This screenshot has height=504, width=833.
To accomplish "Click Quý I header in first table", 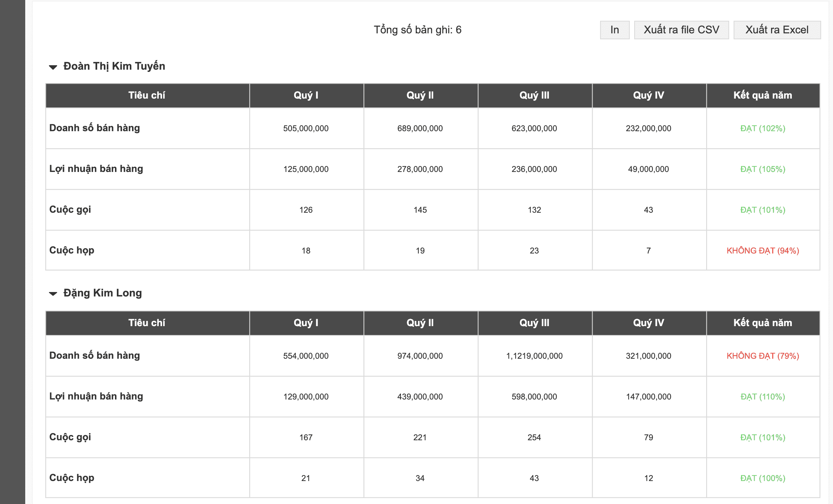I will (306, 95).
